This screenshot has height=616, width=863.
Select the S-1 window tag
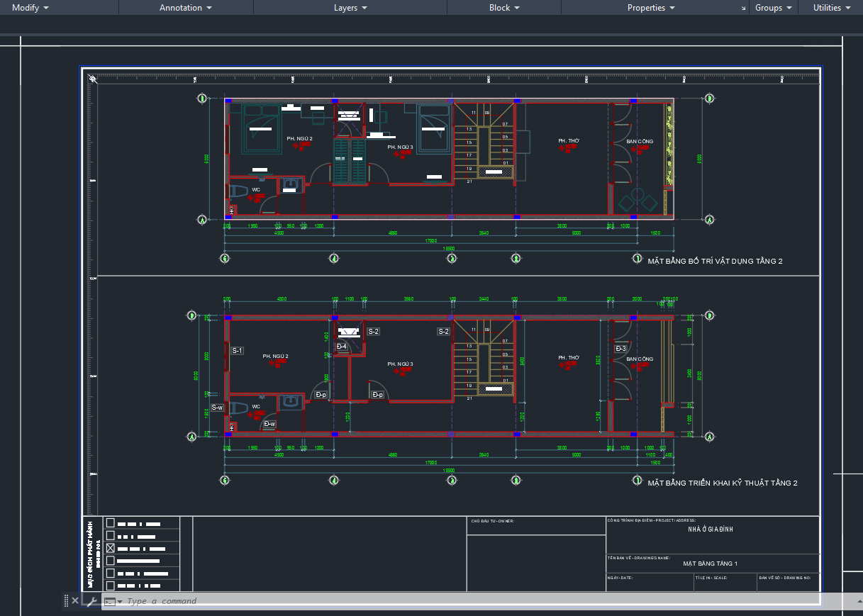pyautogui.click(x=237, y=350)
